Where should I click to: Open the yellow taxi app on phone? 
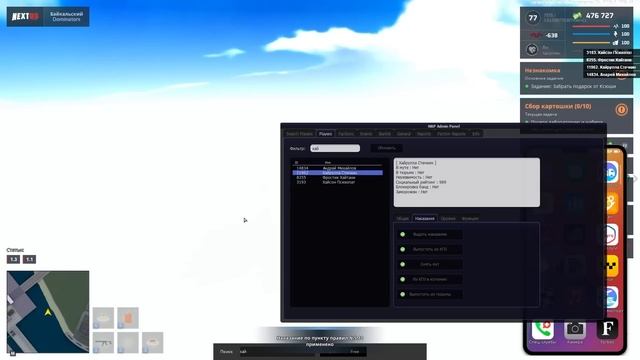[x=611, y=266]
